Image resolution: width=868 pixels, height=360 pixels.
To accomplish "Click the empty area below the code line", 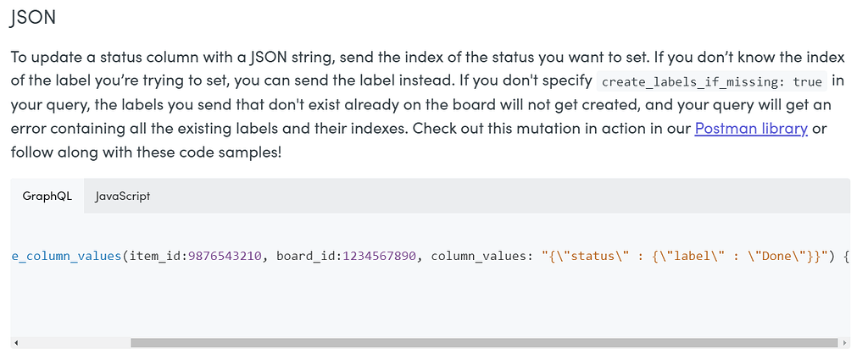I will tap(430, 302).
